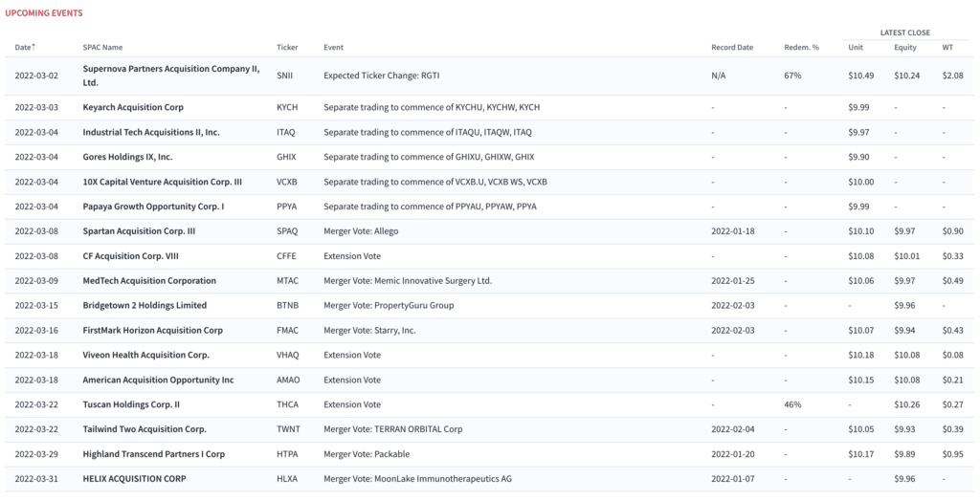
Task: Open Tuscan Holdings Corp. II
Action: [x=131, y=404]
